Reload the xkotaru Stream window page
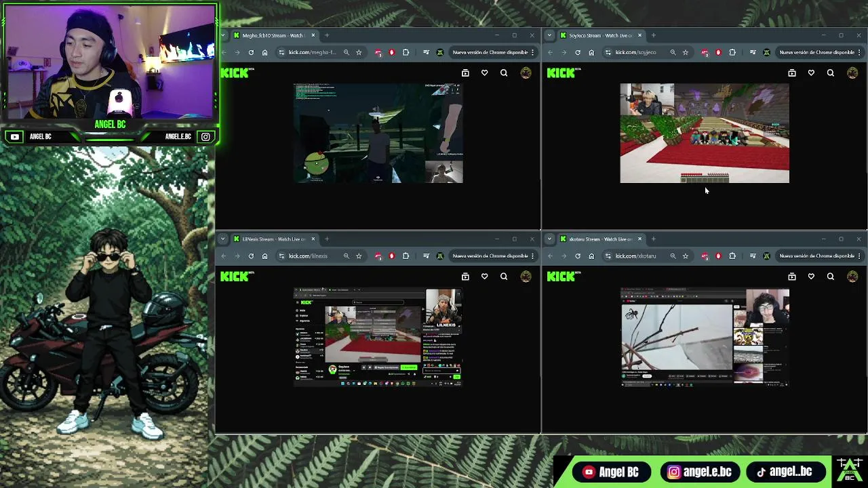The image size is (868, 488). [x=578, y=256]
